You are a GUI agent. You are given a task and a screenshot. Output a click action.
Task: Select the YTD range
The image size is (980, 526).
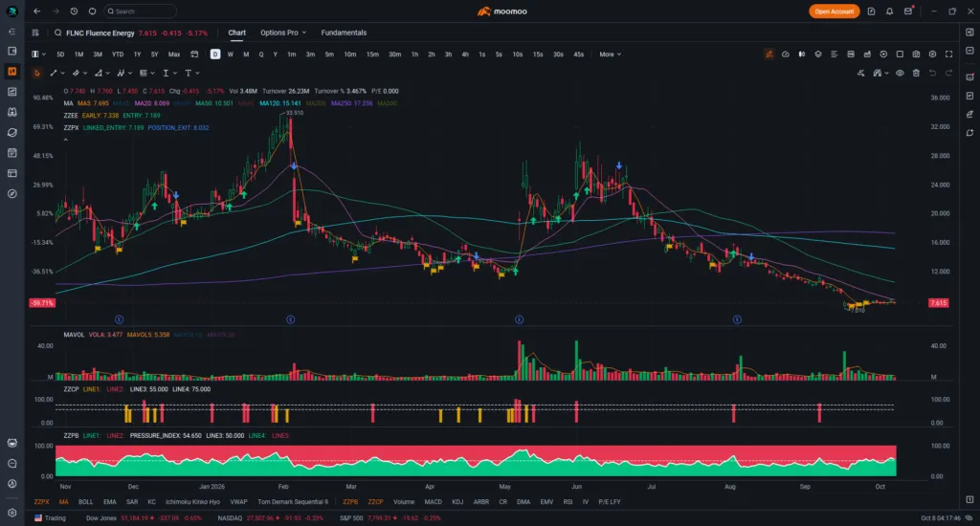pyautogui.click(x=118, y=55)
